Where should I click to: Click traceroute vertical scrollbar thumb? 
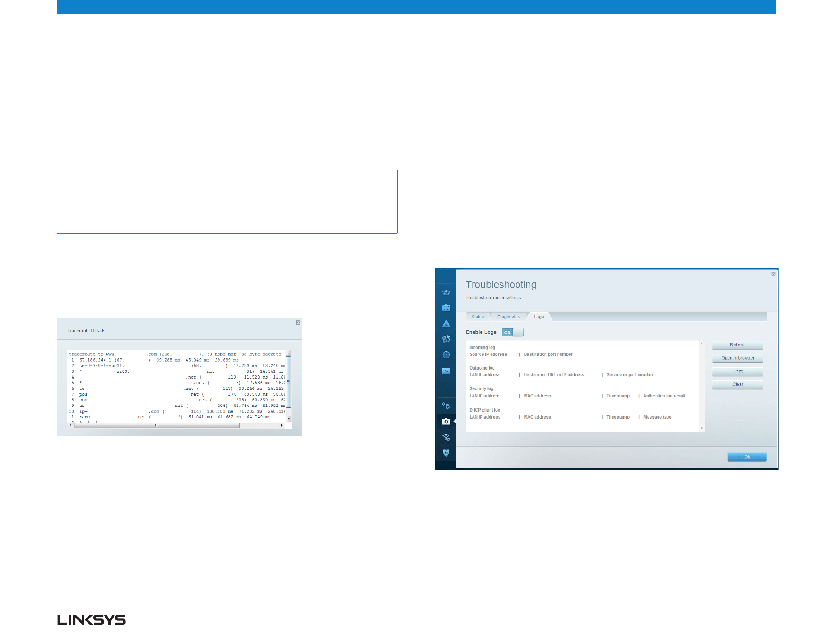(x=289, y=382)
